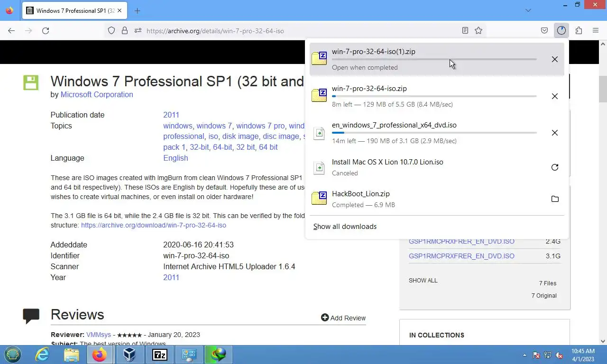Screen dimensions: 607x364
Task: Click the win-7-pro-32-64-iso.zip progress bar
Action: (434, 96)
